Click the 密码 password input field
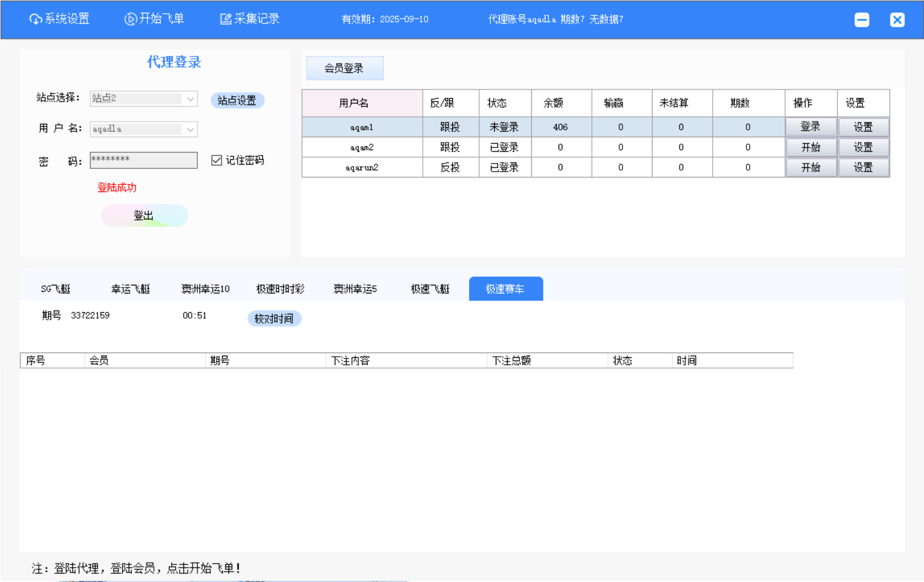 click(143, 160)
